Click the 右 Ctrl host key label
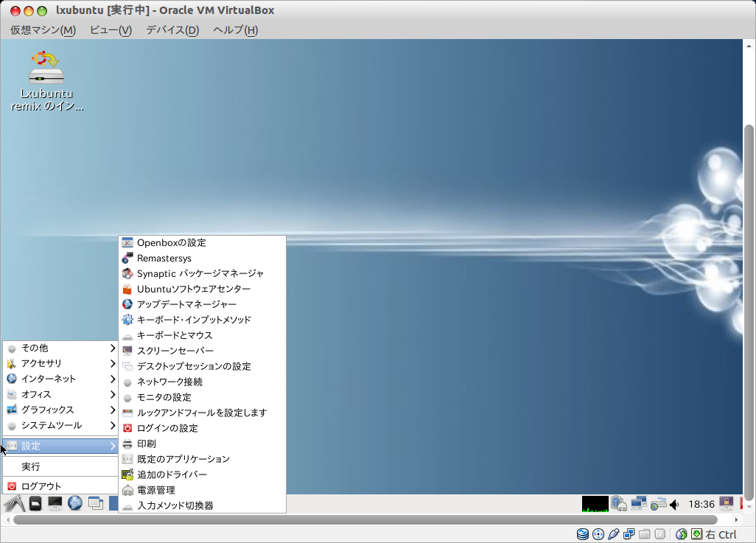Viewport: 756px width, 543px height. point(721,534)
